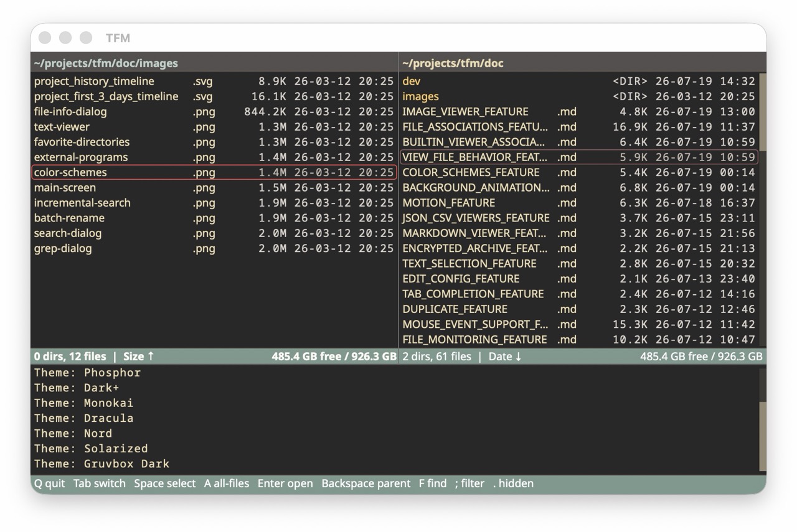Choose incremental-search png file
Screen dimensions: 797x532
(214, 203)
